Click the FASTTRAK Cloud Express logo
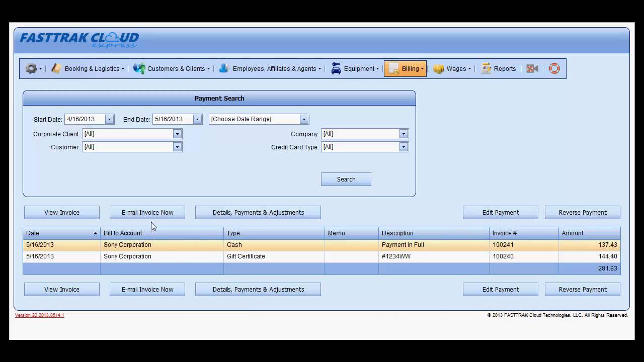 (79, 40)
